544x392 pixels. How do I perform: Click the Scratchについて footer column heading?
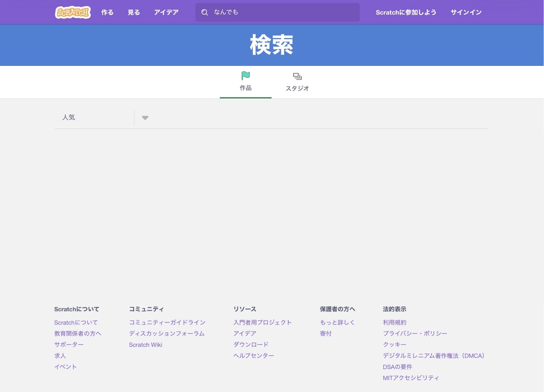[77, 309]
